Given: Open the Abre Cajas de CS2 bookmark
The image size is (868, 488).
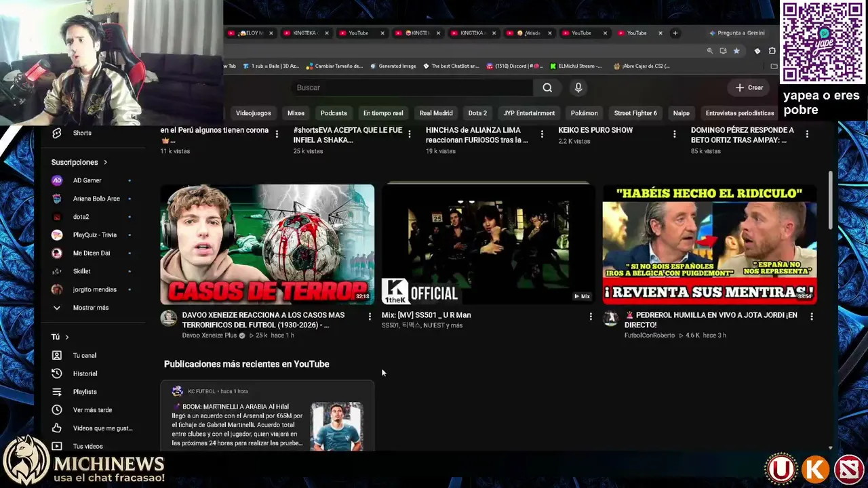Looking at the screenshot, I should pos(642,66).
